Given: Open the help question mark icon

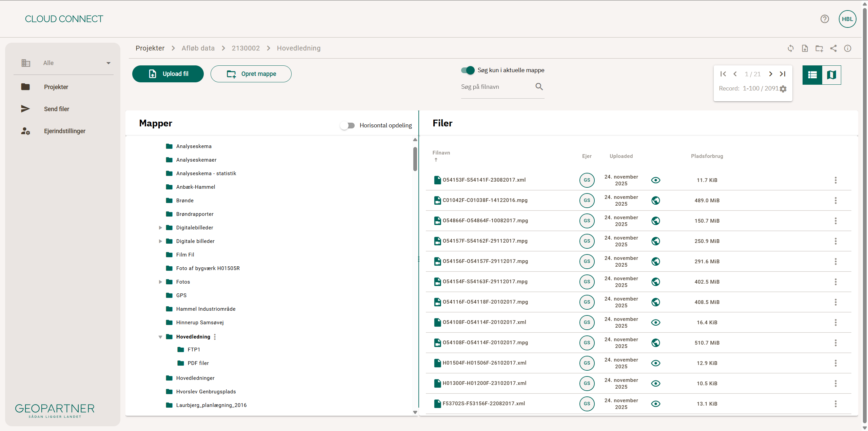Looking at the screenshot, I should point(825,19).
